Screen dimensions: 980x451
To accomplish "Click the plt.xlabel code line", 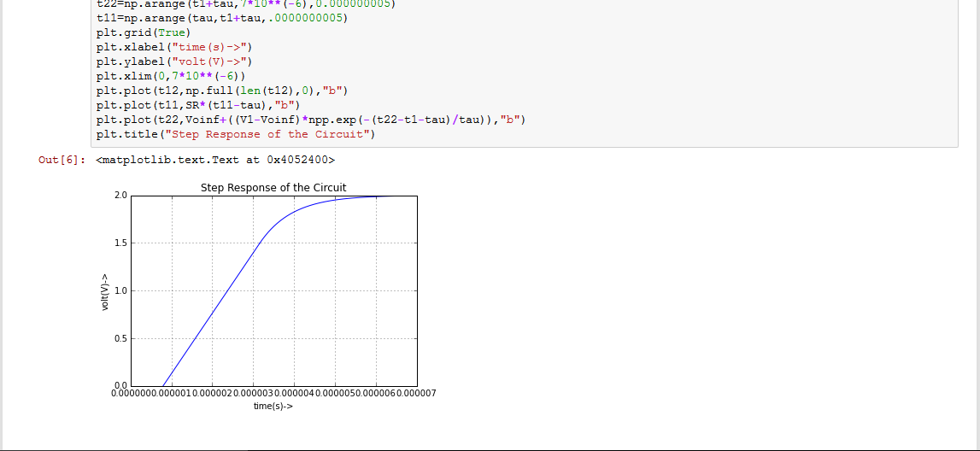I will (x=174, y=47).
